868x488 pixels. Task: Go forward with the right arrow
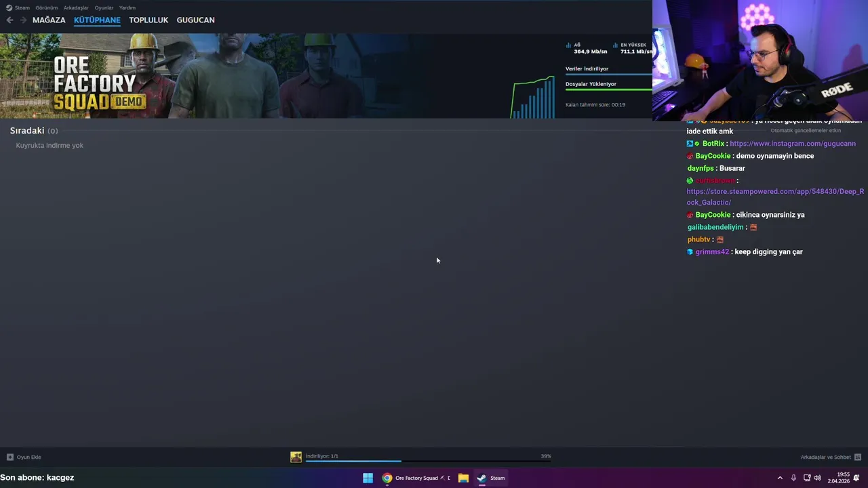pos(23,20)
